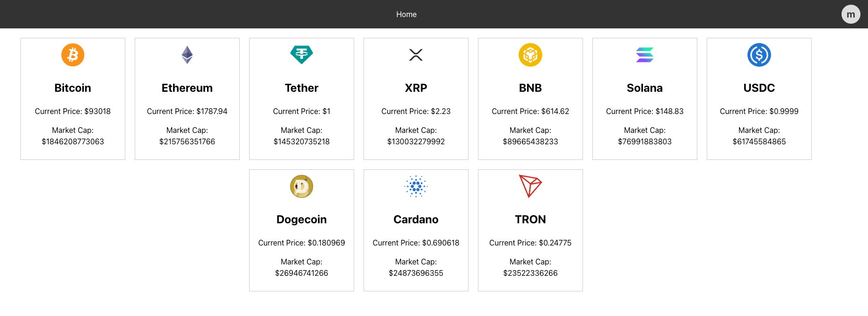868x316 pixels.
Task: Select the Bitcoin heading
Action: (x=73, y=88)
